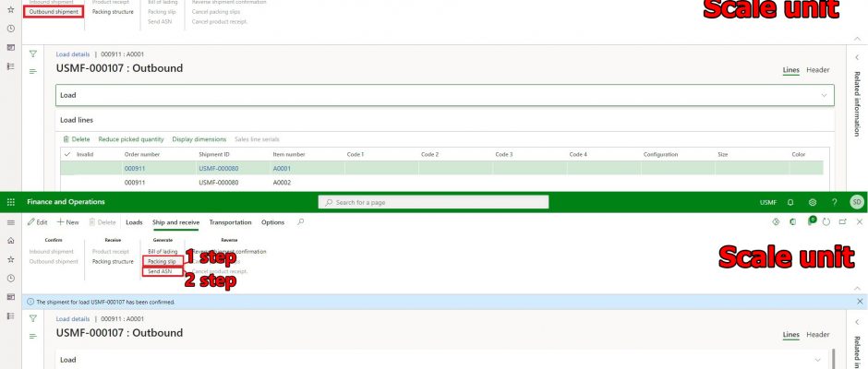Generate Packing slip in lower window
Screen dimensions: 868x369
pos(163,261)
